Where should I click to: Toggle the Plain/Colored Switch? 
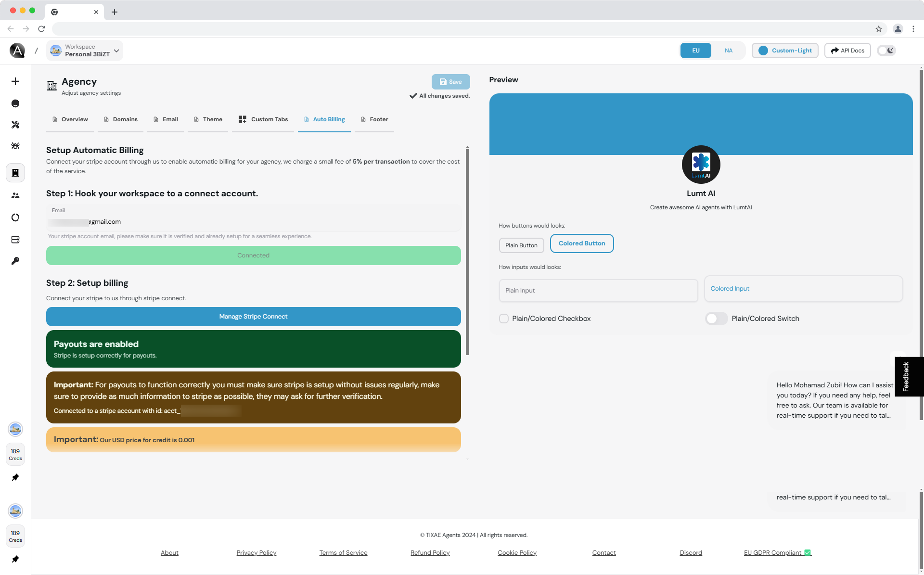(x=716, y=319)
